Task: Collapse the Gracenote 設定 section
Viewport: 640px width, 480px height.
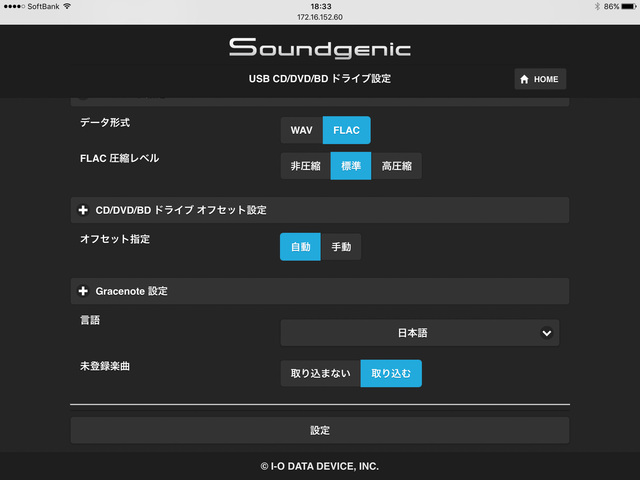Action: pos(84,291)
